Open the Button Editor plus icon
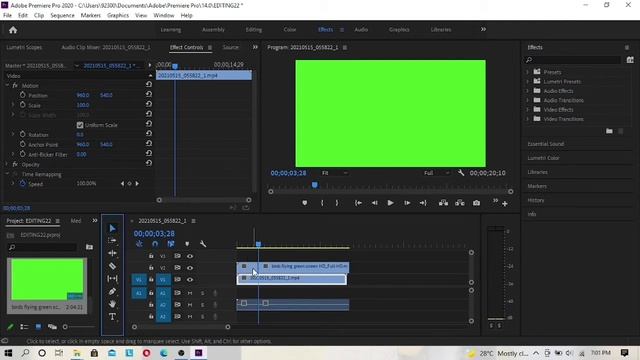The image size is (640, 360). tap(505, 203)
